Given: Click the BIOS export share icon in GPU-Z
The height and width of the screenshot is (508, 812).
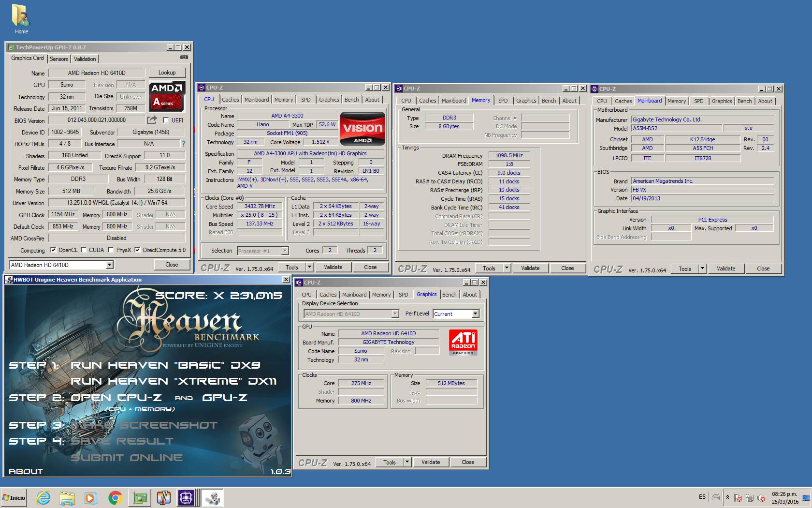Looking at the screenshot, I should click(x=152, y=120).
